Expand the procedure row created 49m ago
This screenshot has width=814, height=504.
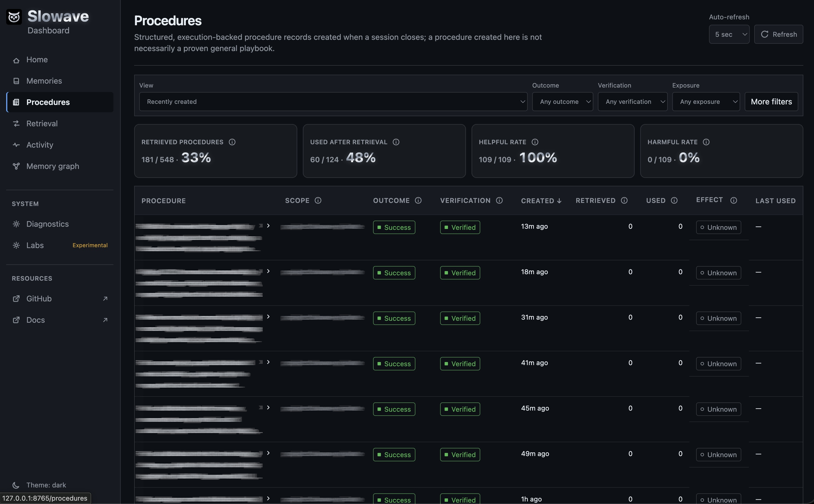[x=268, y=453]
